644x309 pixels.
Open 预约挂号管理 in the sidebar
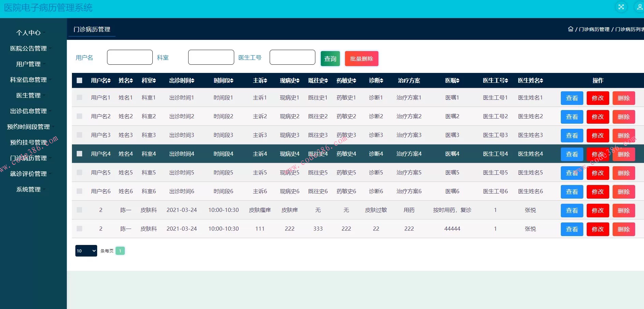click(29, 142)
